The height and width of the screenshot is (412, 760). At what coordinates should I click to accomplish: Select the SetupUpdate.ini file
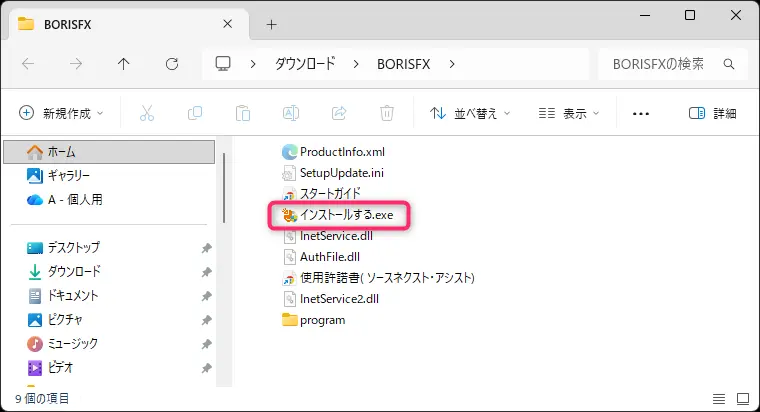point(333,173)
